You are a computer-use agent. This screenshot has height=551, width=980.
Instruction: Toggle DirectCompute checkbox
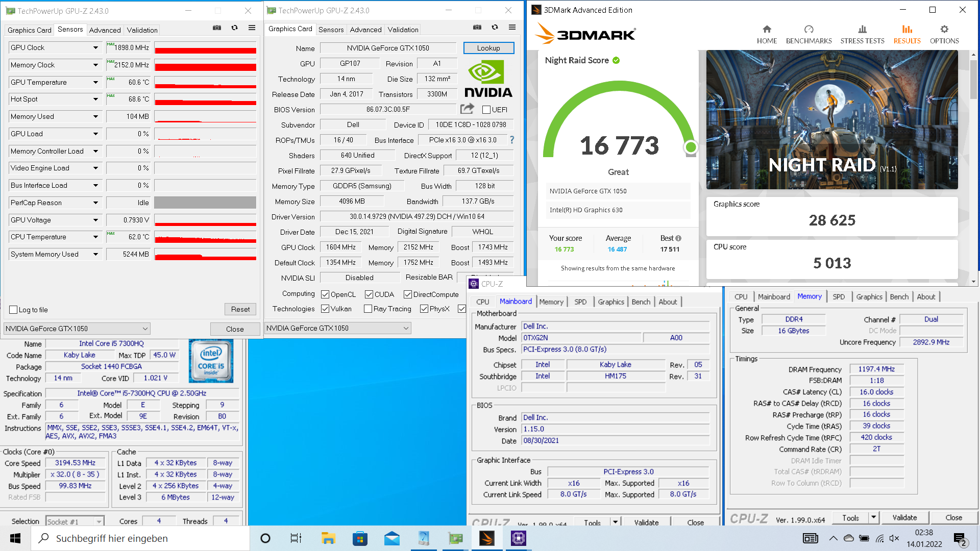pyautogui.click(x=408, y=294)
